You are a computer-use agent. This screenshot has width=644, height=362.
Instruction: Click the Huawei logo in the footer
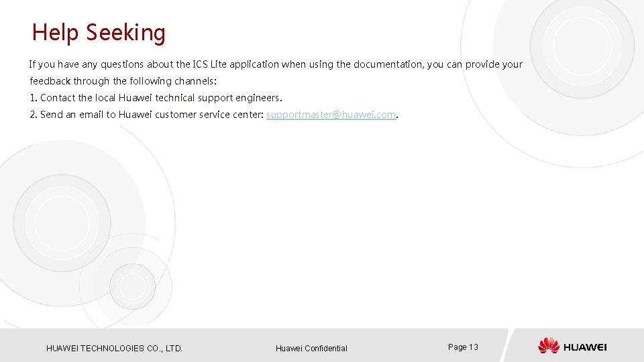572,346
